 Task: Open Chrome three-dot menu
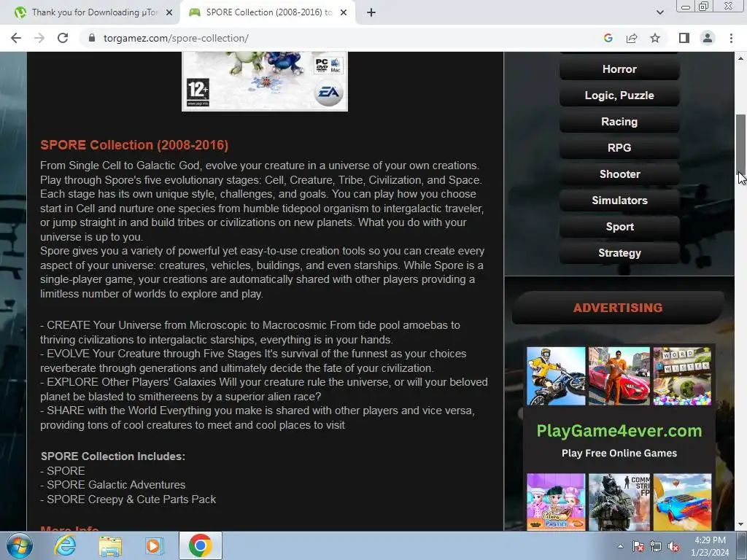coord(731,38)
